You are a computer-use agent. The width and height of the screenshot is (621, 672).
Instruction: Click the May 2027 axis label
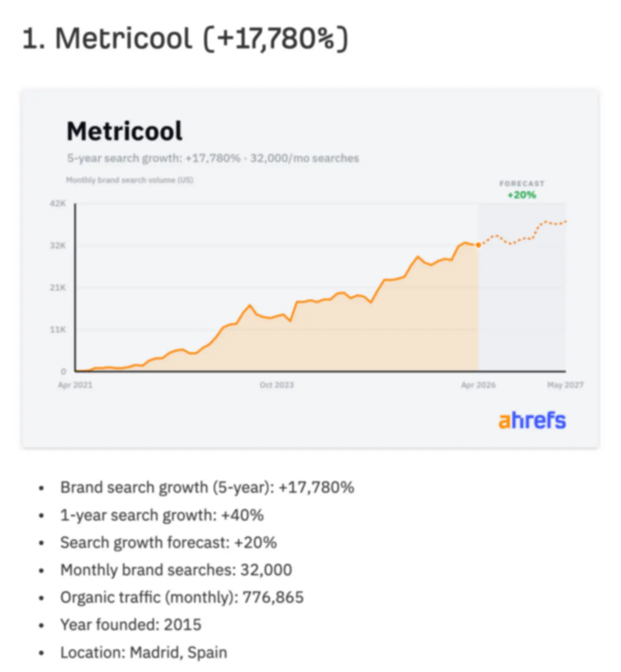click(x=565, y=385)
